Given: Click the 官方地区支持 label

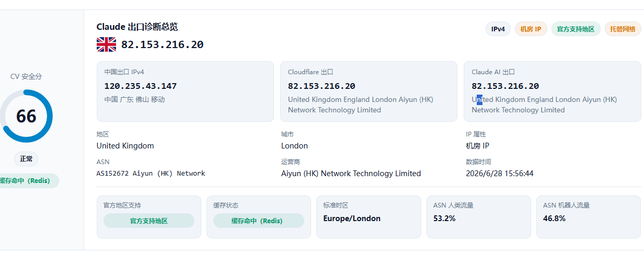Looking at the screenshot, I should (122, 205).
